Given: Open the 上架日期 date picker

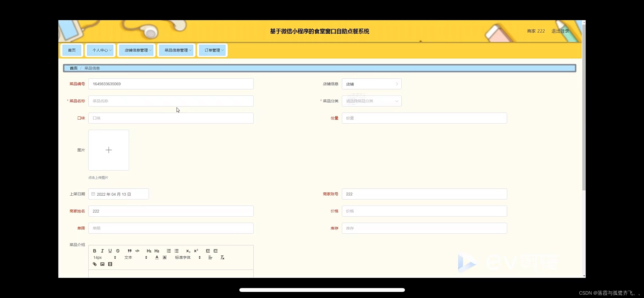Looking at the screenshot, I should pyautogui.click(x=119, y=194).
